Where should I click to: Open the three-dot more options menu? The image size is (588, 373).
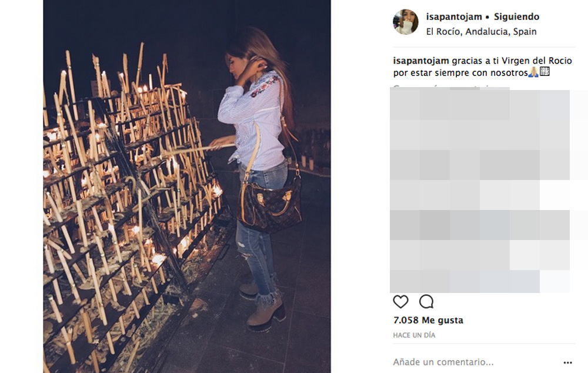pyautogui.click(x=568, y=362)
